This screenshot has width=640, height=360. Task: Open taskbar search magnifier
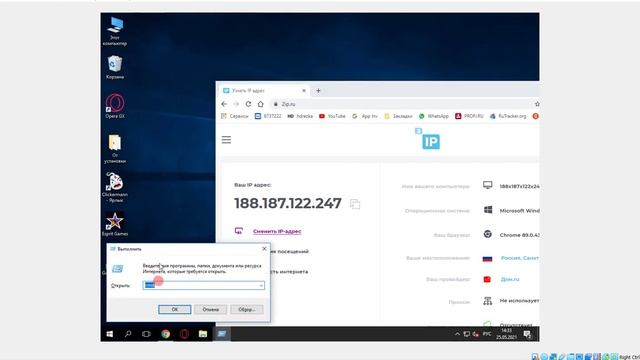(128, 334)
